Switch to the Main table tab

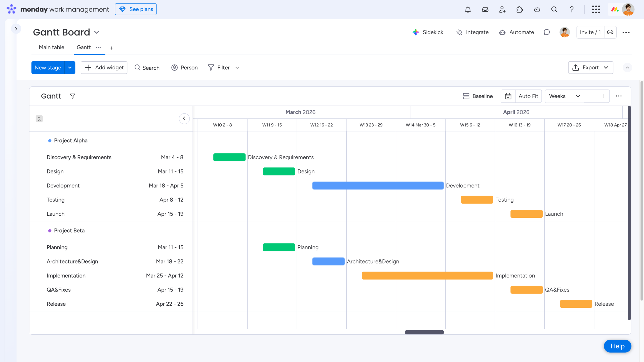point(51,47)
